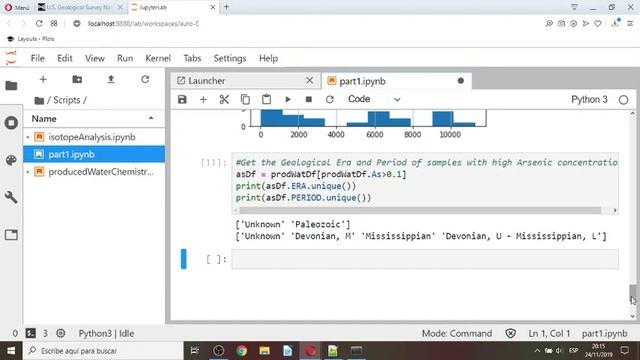This screenshot has width=640, height=360.
Task: Click the kernel gear icon in status bar
Action: [x=60, y=333]
